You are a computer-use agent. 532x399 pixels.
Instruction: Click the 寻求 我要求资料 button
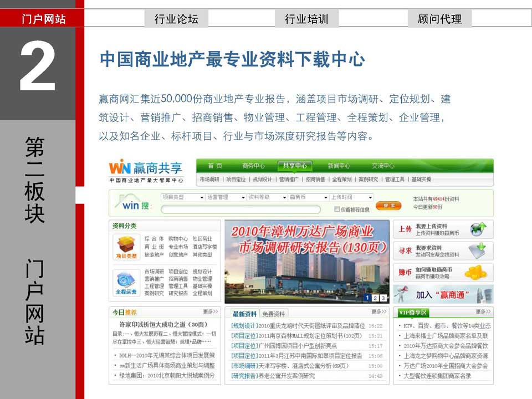(443, 251)
